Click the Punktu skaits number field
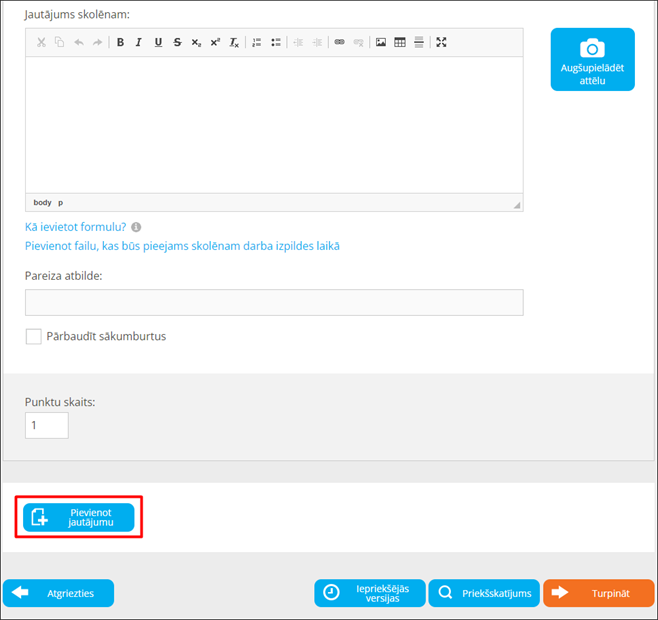Screen dimensions: 658x620 click(x=47, y=425)
